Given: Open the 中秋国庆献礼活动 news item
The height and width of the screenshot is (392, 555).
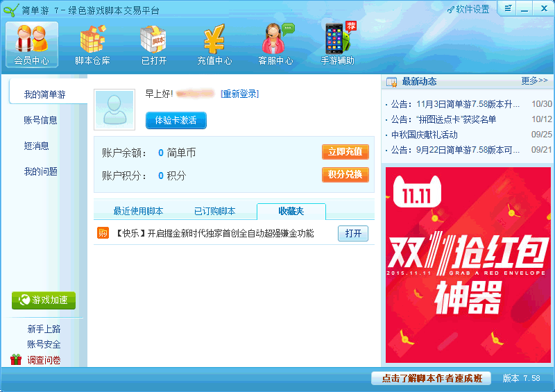Looking at the screenshot, I should pos(425,135).
